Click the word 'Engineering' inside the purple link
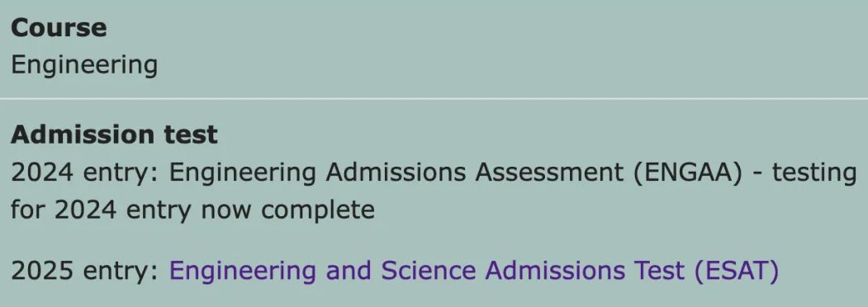Image resolution: width=868 pixels, height=307 pixels. tap(243, 271)
